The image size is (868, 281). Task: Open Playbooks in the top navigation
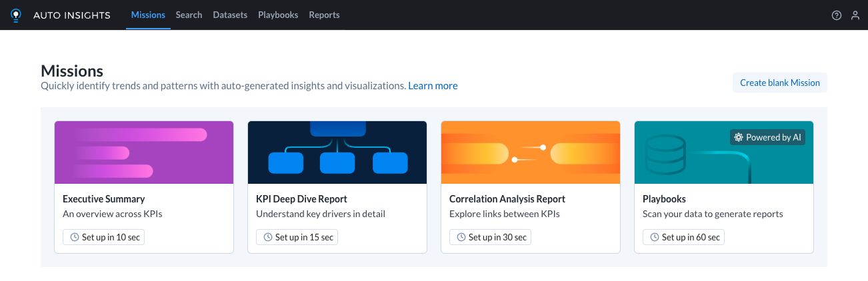278,15
